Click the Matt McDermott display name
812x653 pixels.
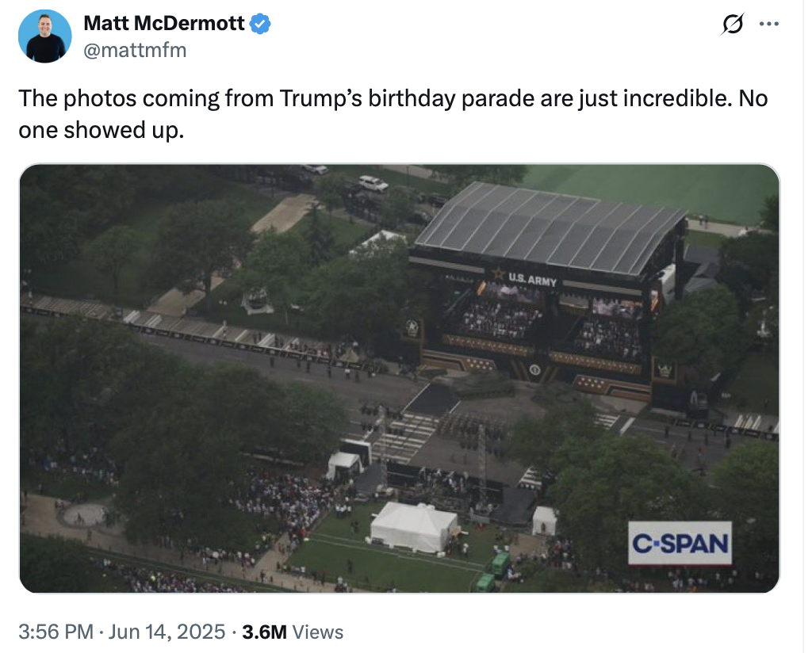coord(164,24)
